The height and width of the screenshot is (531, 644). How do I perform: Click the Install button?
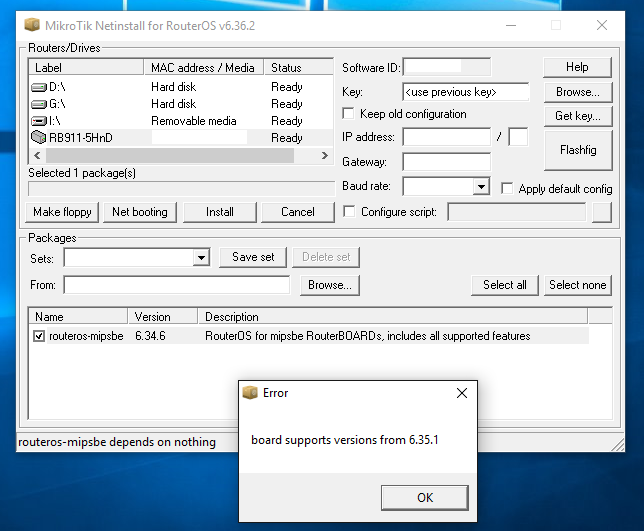click(220, 212)
